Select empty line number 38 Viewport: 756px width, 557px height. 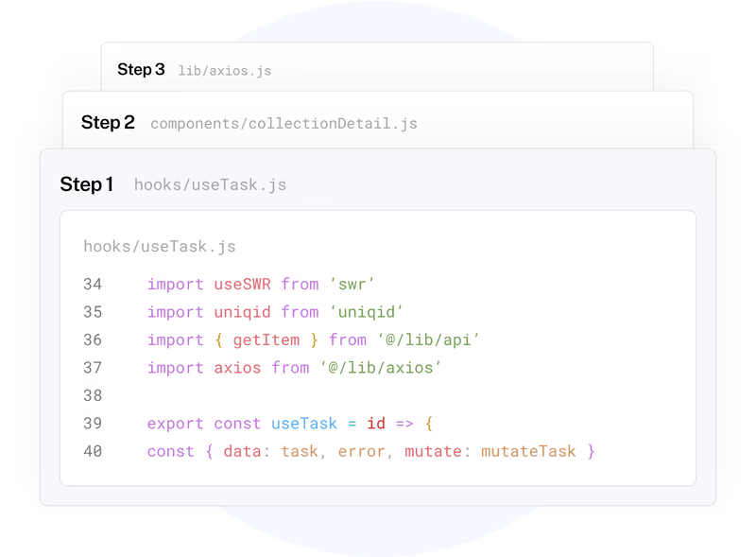click(93, 396)
